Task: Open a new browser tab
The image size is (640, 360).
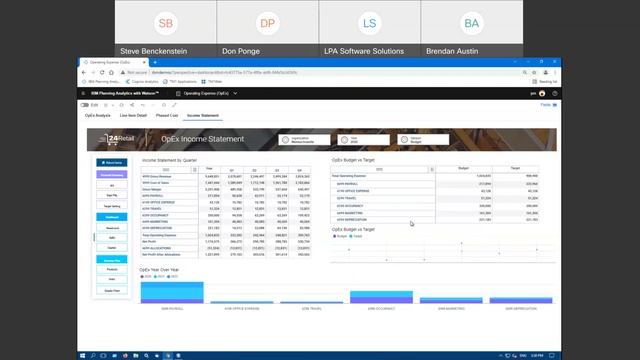Action: pyautogui.click(x=155, y=62)
